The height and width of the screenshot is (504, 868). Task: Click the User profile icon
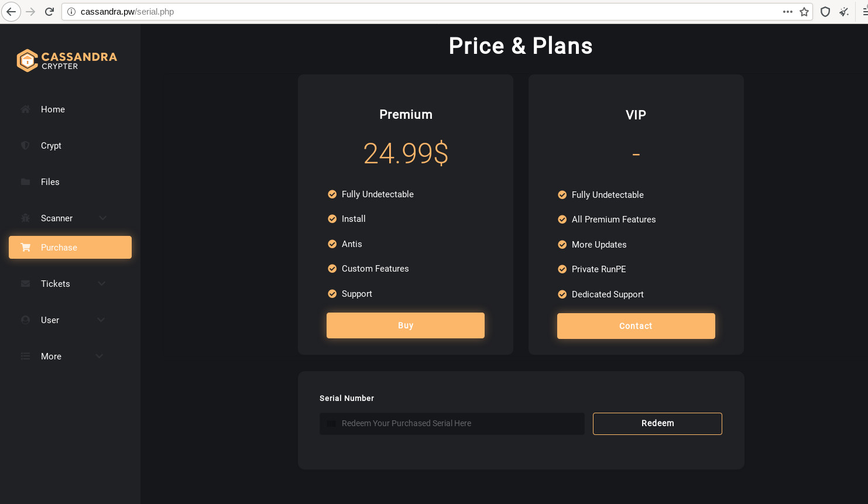[25, 320]
